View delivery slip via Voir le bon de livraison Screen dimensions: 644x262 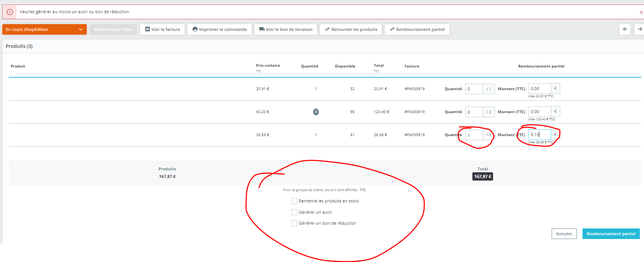[x=286, y=29]
